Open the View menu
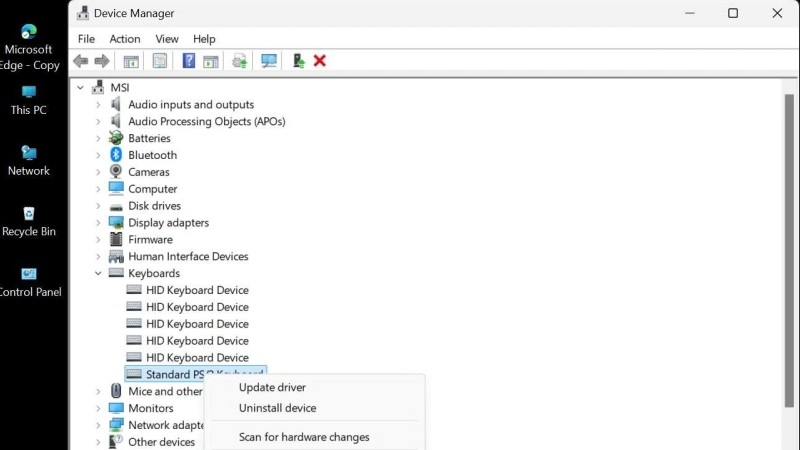The width and height of the screenshot is (800, 450). click(x=166, y=39)
